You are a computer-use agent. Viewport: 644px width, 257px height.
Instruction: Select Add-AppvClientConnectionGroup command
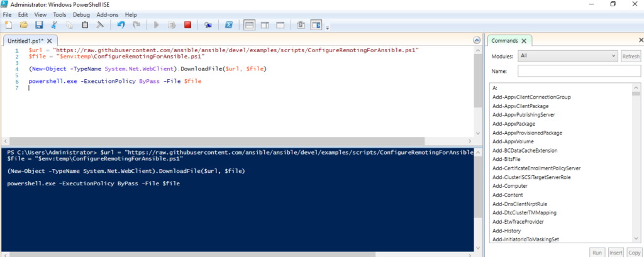531,97
